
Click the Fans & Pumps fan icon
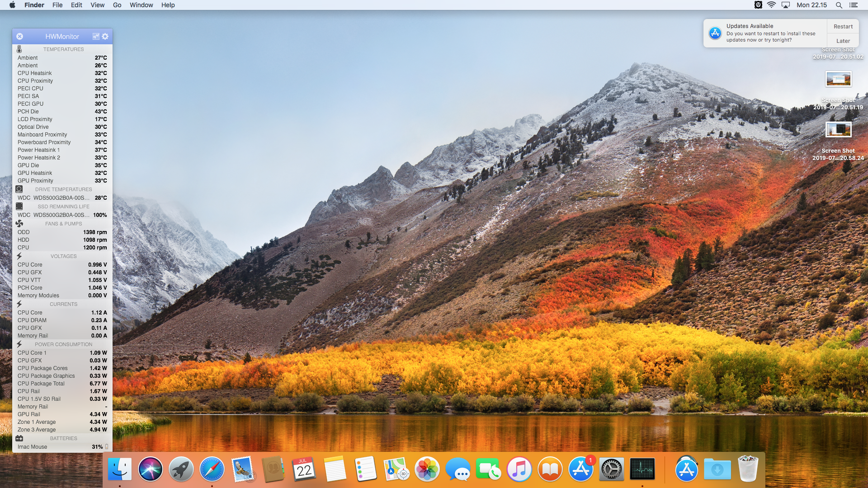pos(19,224)
